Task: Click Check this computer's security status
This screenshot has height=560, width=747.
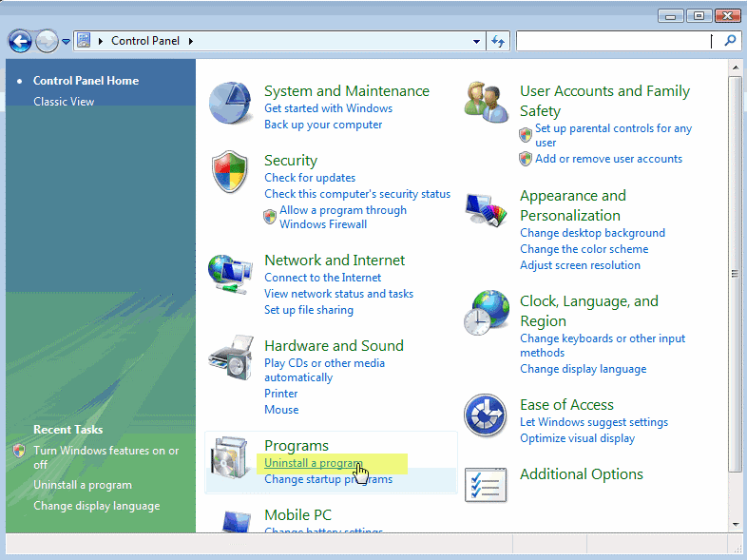Action: 357,194
